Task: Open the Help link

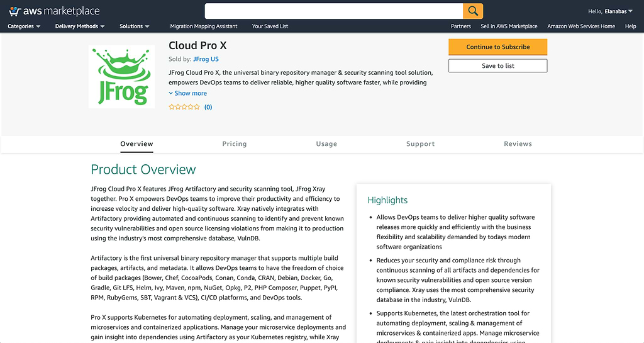Action: pos(630,26)
